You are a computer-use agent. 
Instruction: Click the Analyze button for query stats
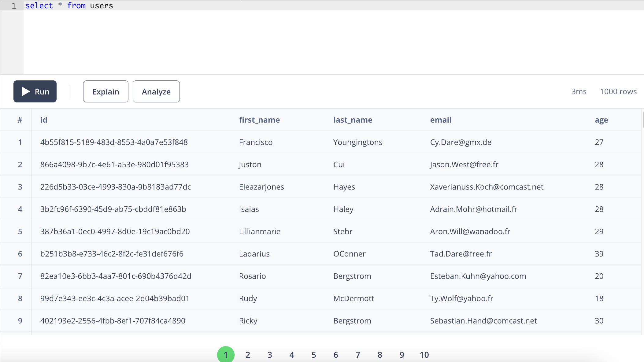point(156,91)
